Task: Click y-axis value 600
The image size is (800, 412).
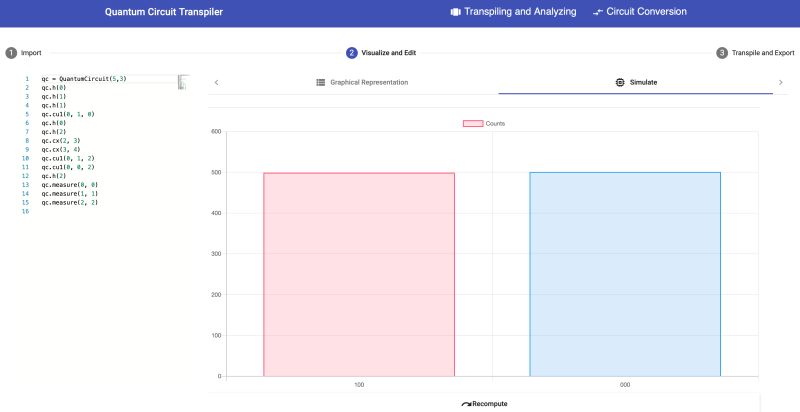Action: coord(216,132)
